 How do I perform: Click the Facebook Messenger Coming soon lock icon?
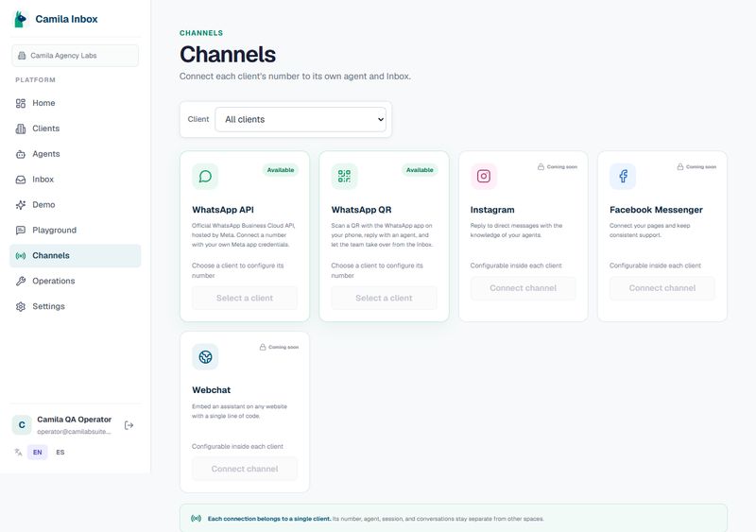tap(680, 167)
